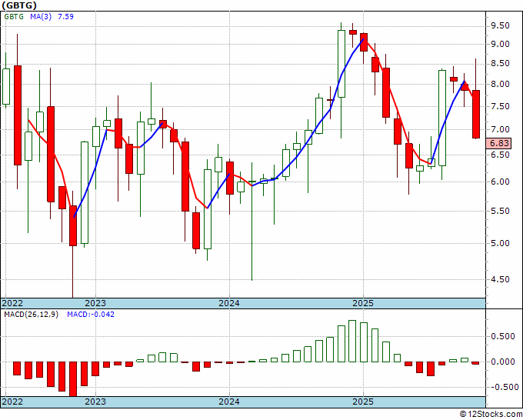Click the -0.500 MACD axis label
The height and width of the screenshot is (420, 523).
point(503,387)
